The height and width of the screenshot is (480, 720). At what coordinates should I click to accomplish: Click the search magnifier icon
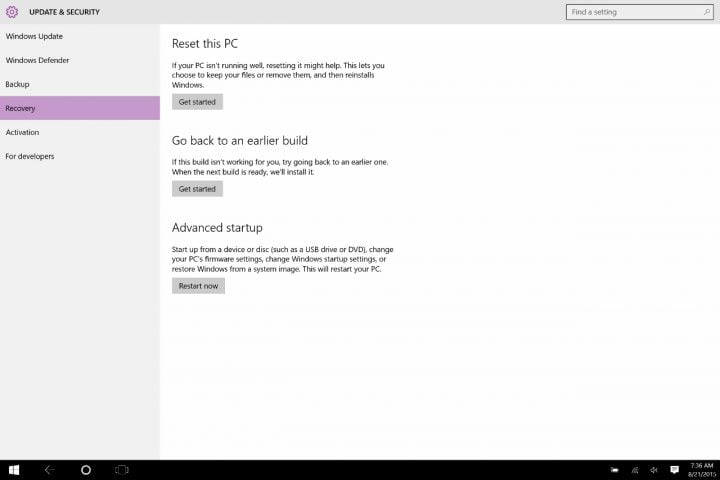(707, 12)
